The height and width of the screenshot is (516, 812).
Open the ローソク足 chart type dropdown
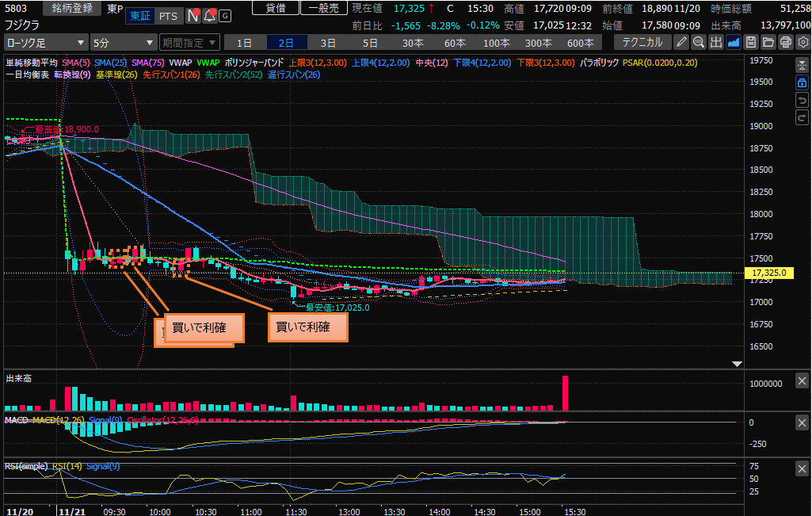[44, 42]
